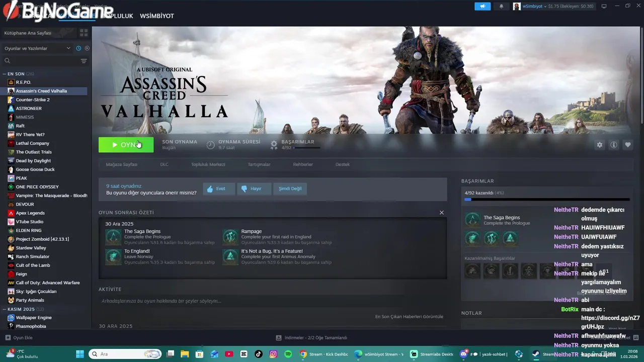Open Streamlabs Desktop taskbar window

pyautogui.click(x=432, y=354)
